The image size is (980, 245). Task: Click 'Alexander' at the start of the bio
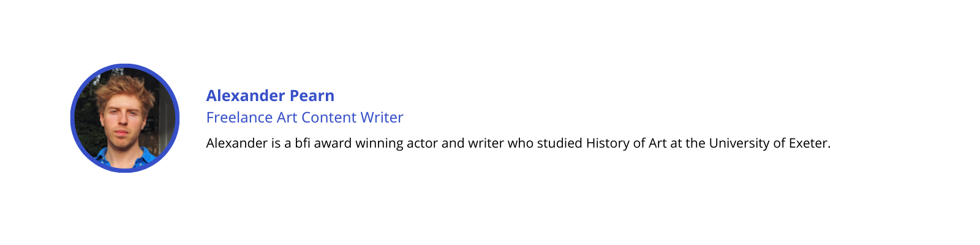[x=237, y=143]
